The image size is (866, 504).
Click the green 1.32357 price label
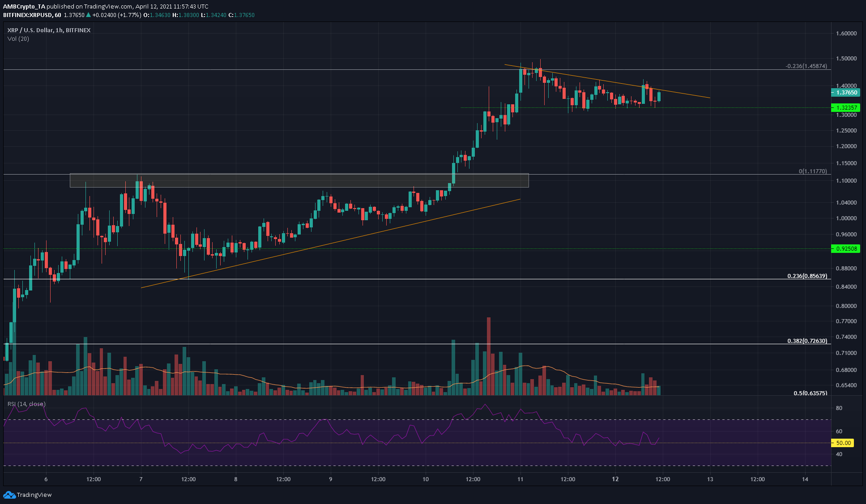[845, 107]
